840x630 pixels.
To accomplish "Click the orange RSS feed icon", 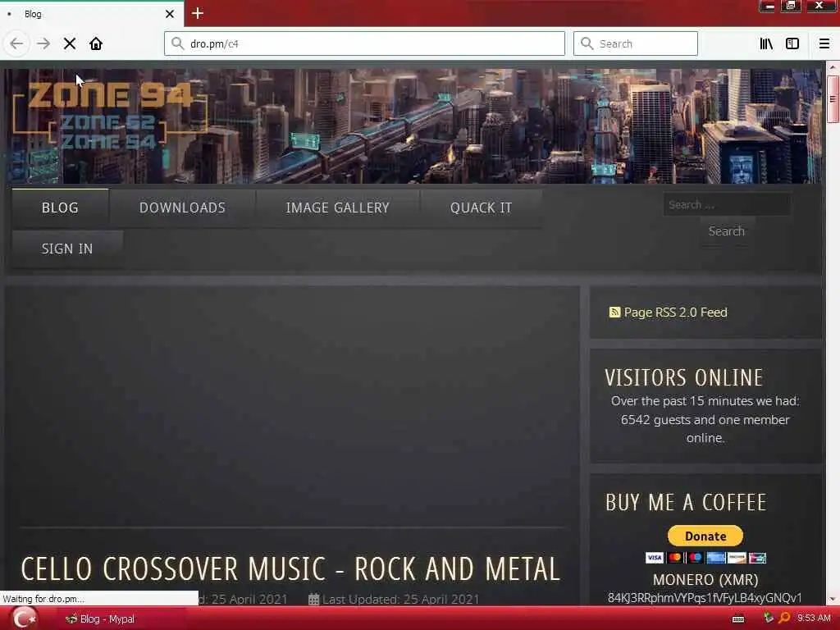I will [614, 313].
